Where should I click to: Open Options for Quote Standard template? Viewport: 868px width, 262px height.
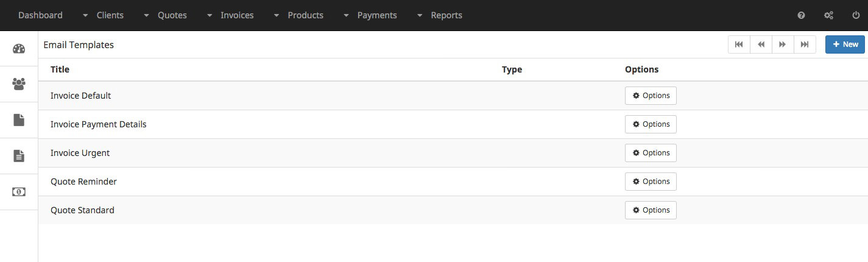tap(651, 210)
